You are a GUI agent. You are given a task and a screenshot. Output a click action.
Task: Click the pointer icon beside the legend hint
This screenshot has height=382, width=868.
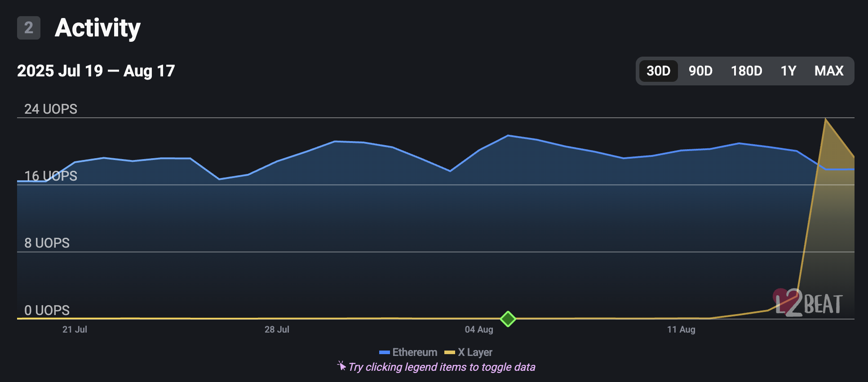341,366
